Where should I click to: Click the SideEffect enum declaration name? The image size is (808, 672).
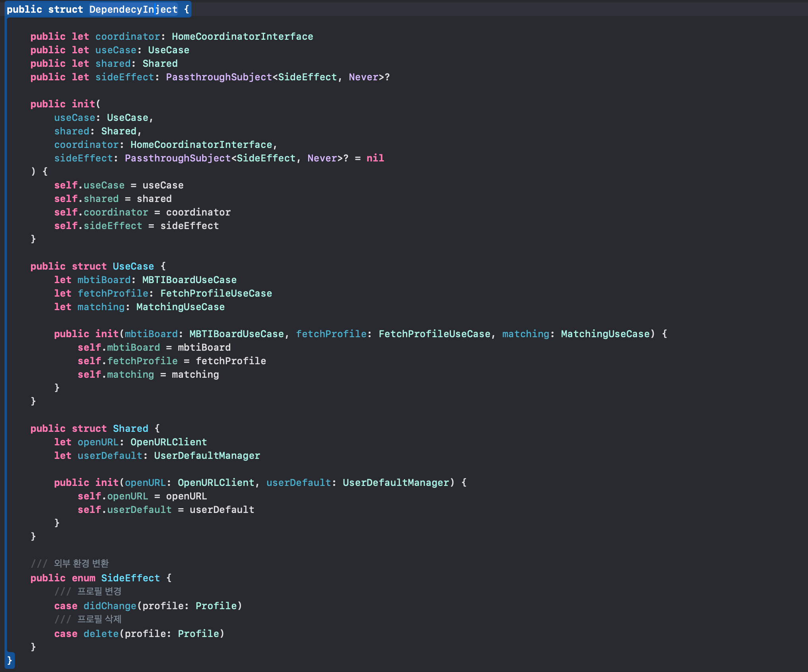tap(130, 578)
